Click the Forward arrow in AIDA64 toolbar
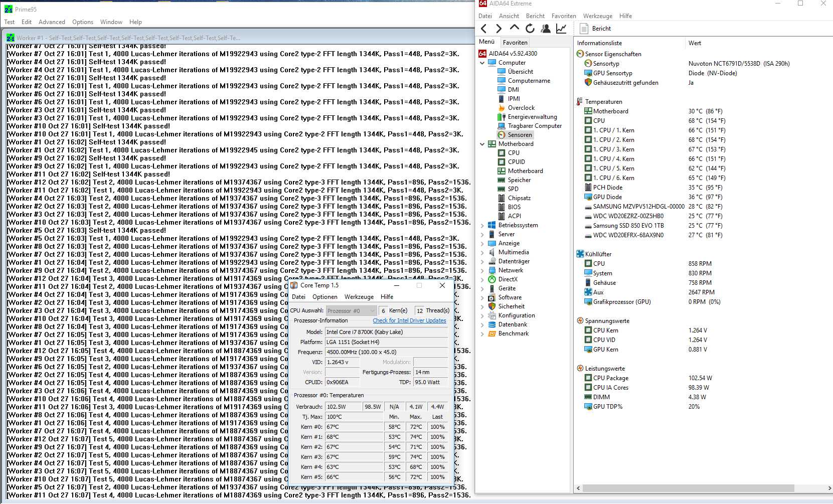 [498, 29]
